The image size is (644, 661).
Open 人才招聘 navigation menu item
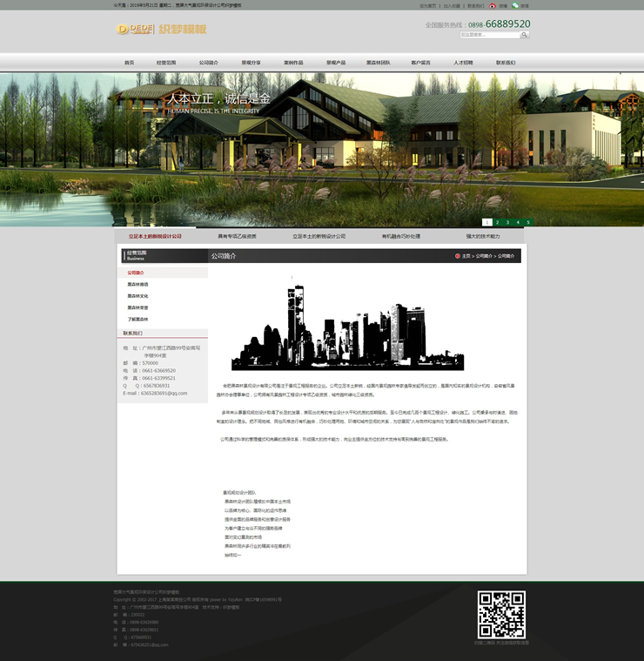click(463, 63)
